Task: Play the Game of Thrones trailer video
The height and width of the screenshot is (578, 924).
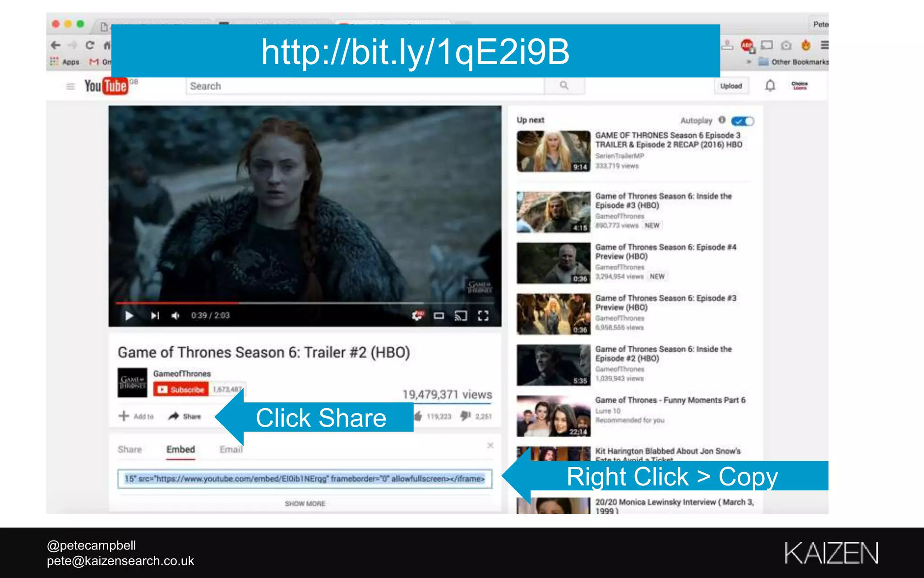Action: tap(129, 316)
